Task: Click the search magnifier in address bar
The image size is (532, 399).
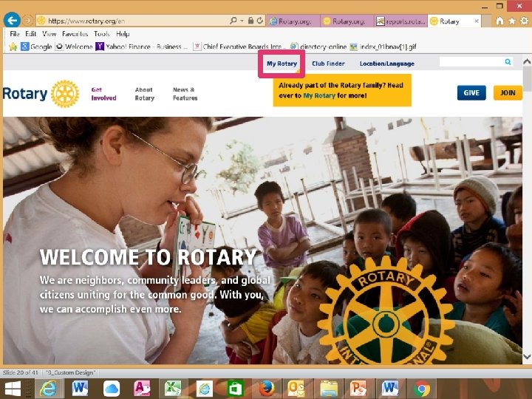Action: click(x=233, y=21)
